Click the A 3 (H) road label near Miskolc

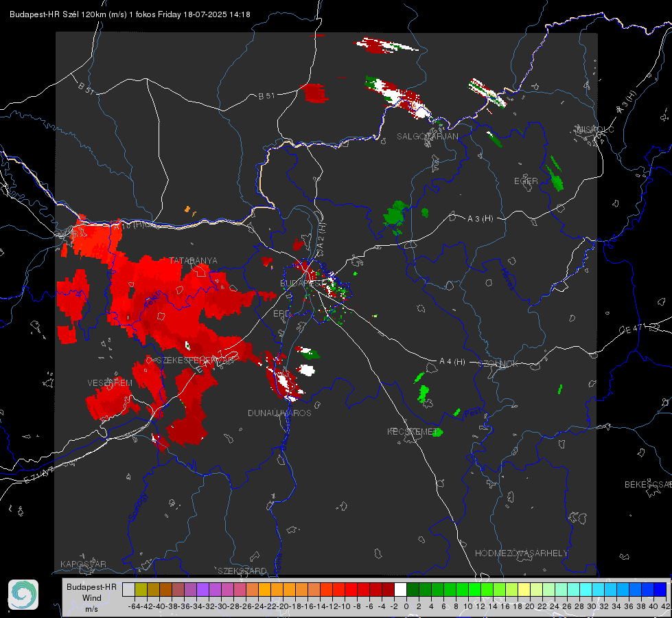click(627, 102)
